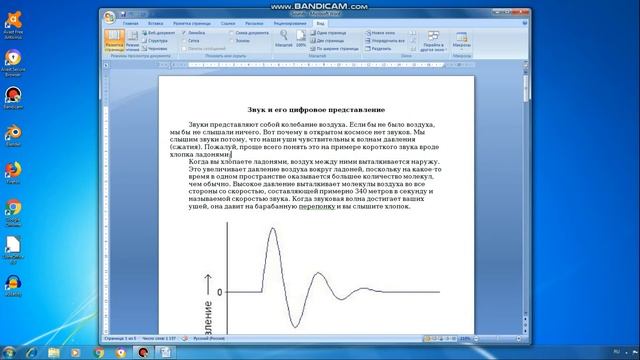This screenshot has width=640, height=360.
Task: Choose Одна страница zoom option
Action: tap(328, 33)
